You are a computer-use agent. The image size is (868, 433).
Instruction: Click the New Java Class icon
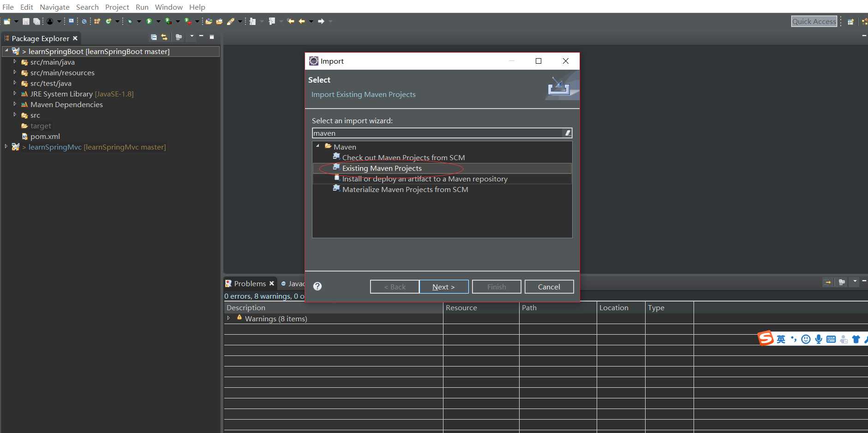tap(108, 21)
